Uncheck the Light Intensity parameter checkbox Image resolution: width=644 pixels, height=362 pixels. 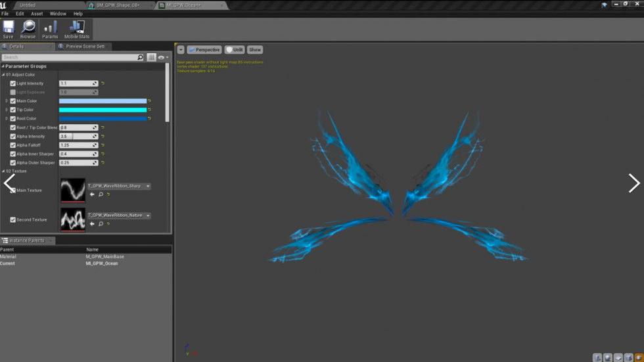tap(12, 83)
